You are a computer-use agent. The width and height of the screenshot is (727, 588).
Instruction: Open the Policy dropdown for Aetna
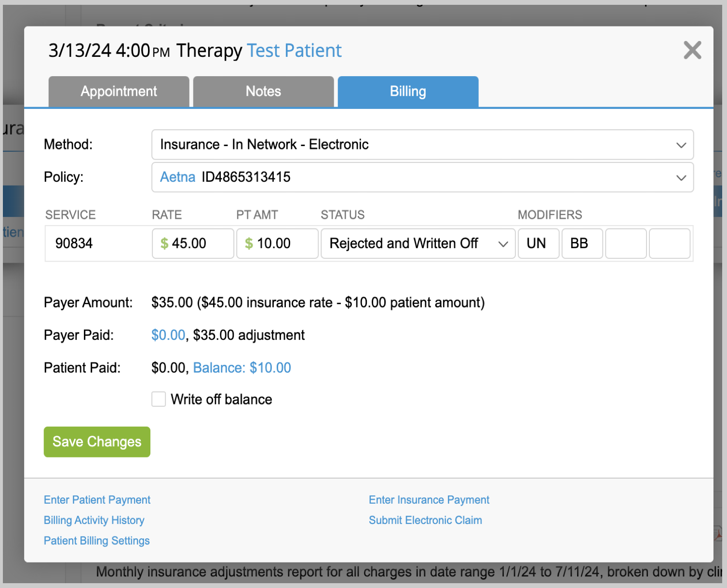click(x=422, y=177)
